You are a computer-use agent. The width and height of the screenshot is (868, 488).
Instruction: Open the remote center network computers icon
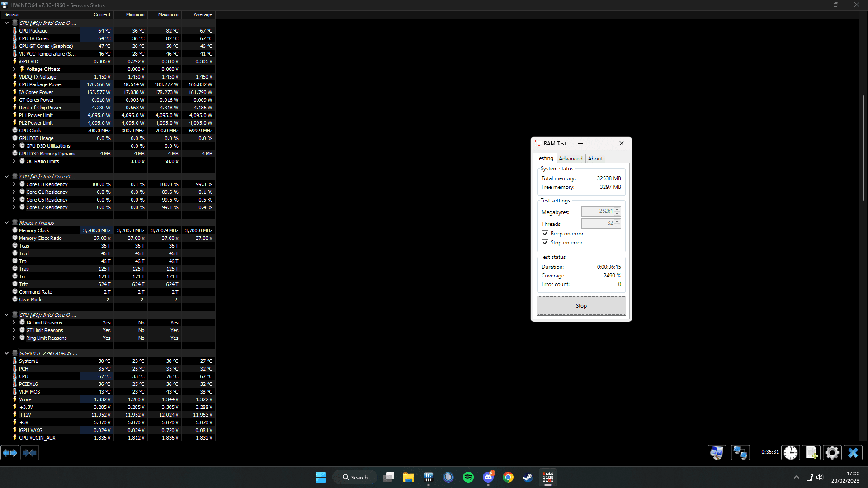click(740, 453)
